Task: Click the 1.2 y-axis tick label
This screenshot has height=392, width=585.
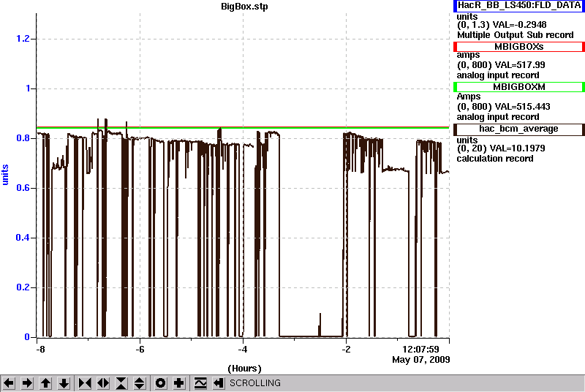Action: [x=23, y=39]
